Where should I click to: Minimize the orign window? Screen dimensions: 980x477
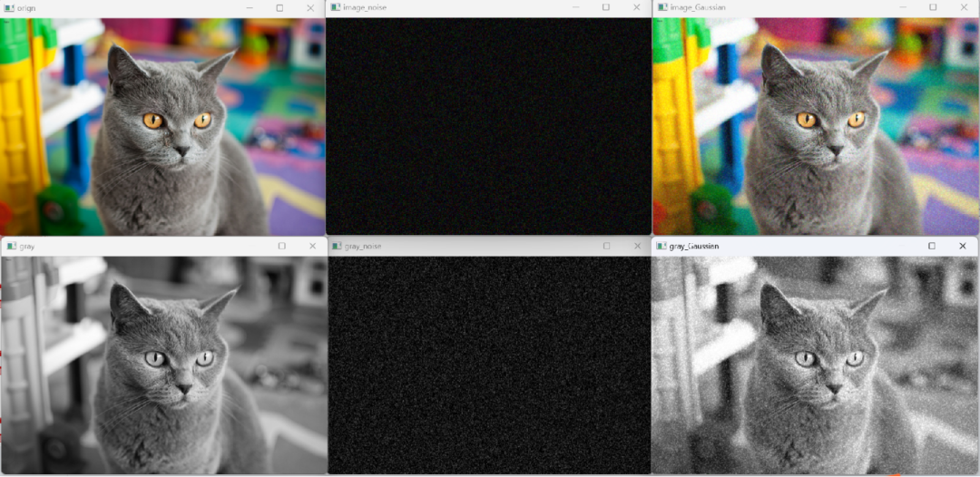point(250,8)
